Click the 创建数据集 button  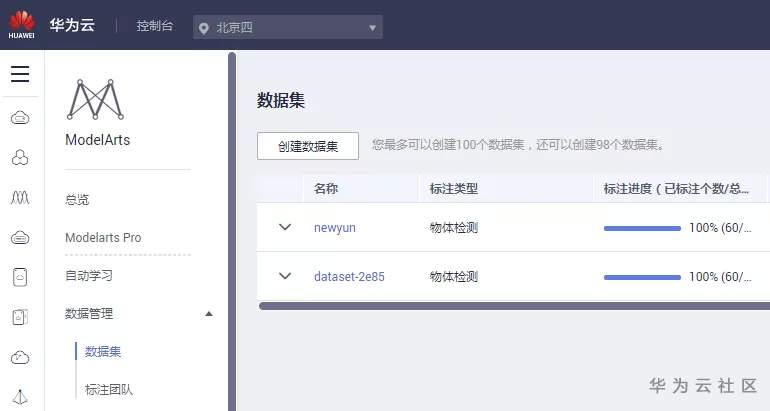(308, 146)
